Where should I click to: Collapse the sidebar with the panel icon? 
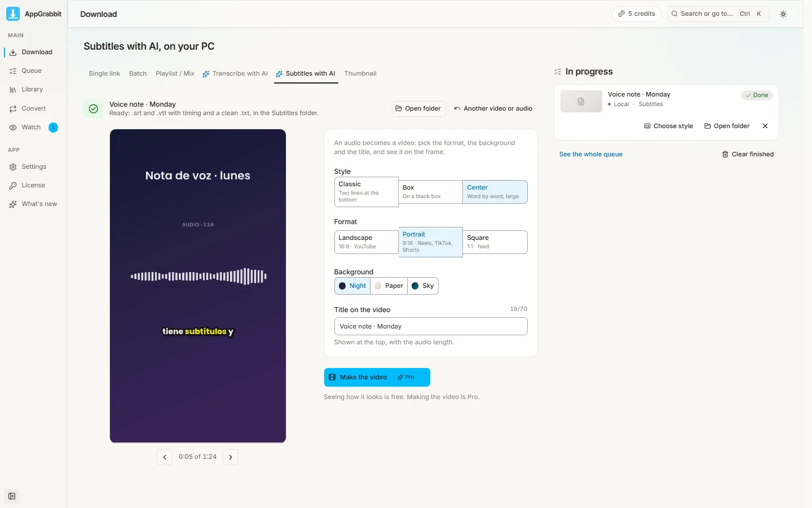tap(12, 496)
